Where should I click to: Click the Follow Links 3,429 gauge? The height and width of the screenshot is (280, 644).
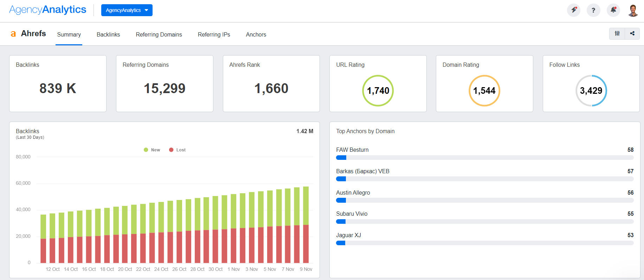591,91
